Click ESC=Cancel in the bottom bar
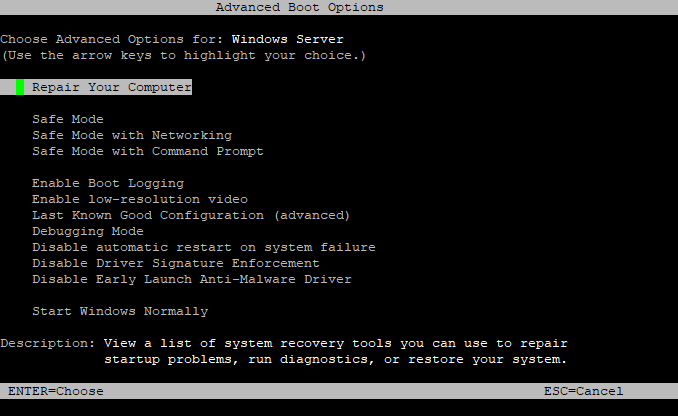The width and height of the screenshot is (678, 416). coord(583,391)
